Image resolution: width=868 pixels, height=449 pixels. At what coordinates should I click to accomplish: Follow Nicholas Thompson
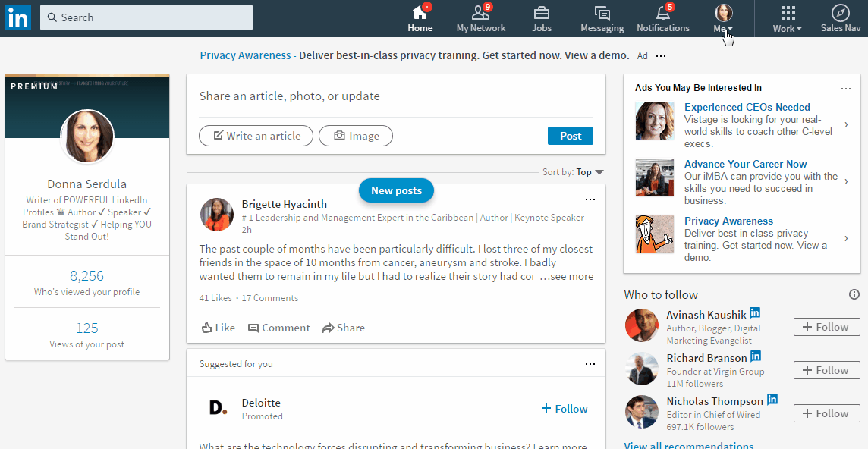(826, 413)
